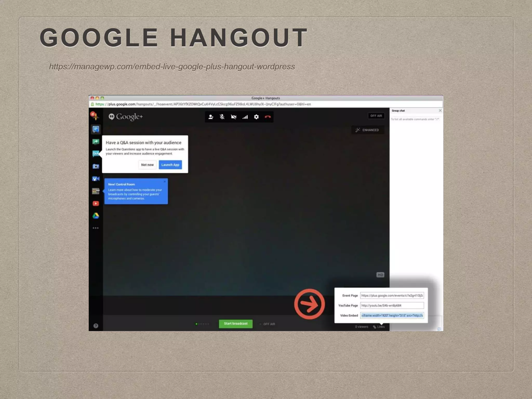The image size is (532, 399).
Task: Click the Google+ logo
Action: (126, 117)
